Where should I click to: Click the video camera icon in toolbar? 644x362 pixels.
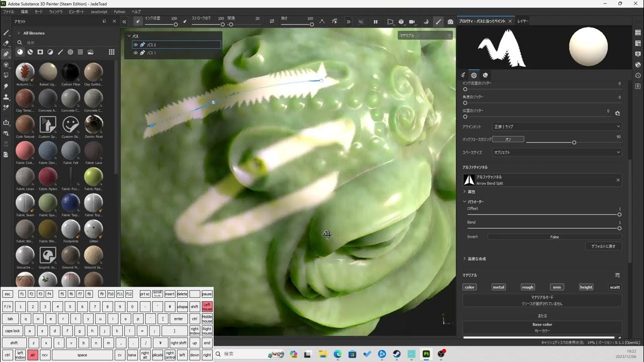412,22
